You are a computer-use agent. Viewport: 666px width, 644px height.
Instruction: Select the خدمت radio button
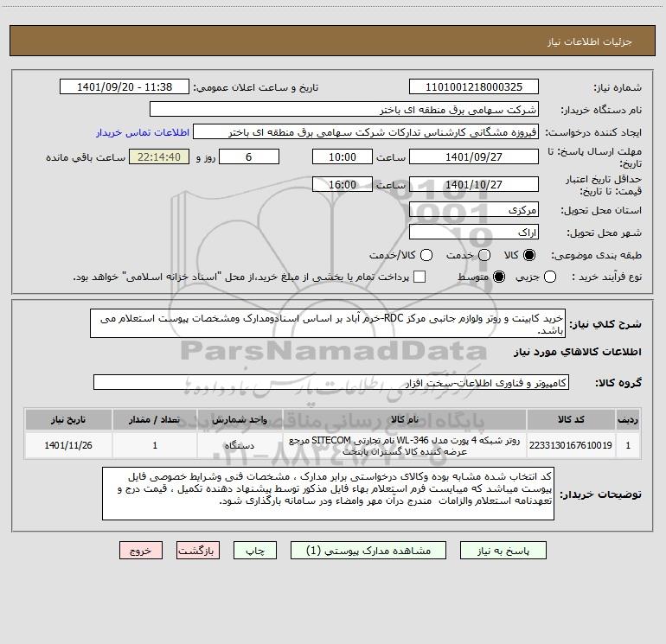point(484,255)
